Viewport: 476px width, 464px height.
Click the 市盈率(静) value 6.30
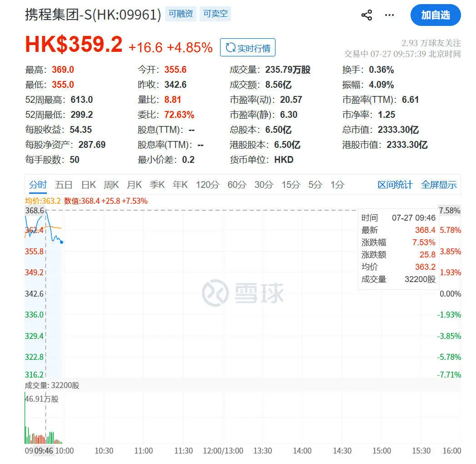pos(289,115)
